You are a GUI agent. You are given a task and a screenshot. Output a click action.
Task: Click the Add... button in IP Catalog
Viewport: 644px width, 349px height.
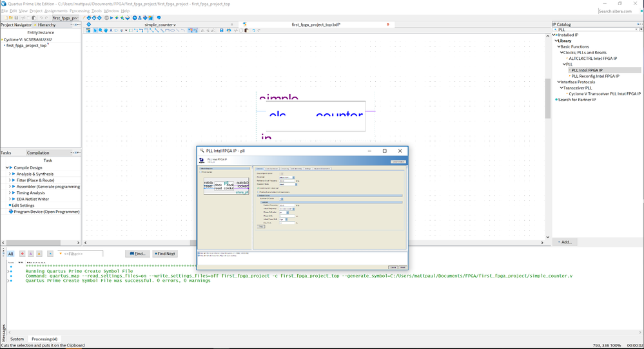(565, 242)
